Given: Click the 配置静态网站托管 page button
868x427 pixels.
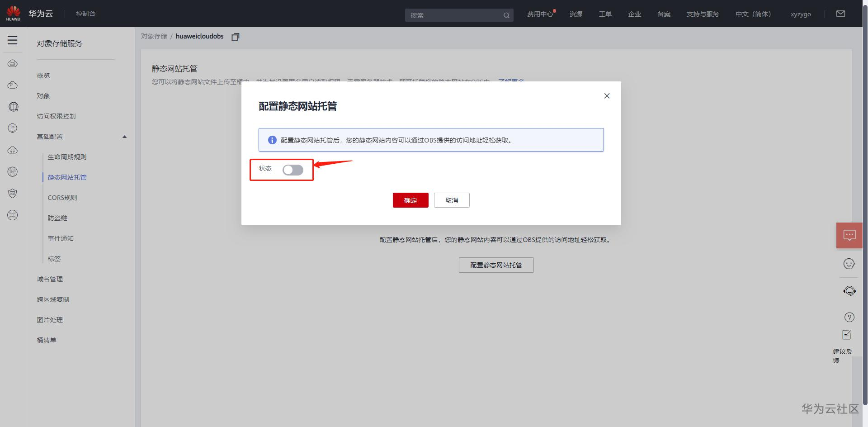Looking at the screenshot, I should tap(496, 265).
